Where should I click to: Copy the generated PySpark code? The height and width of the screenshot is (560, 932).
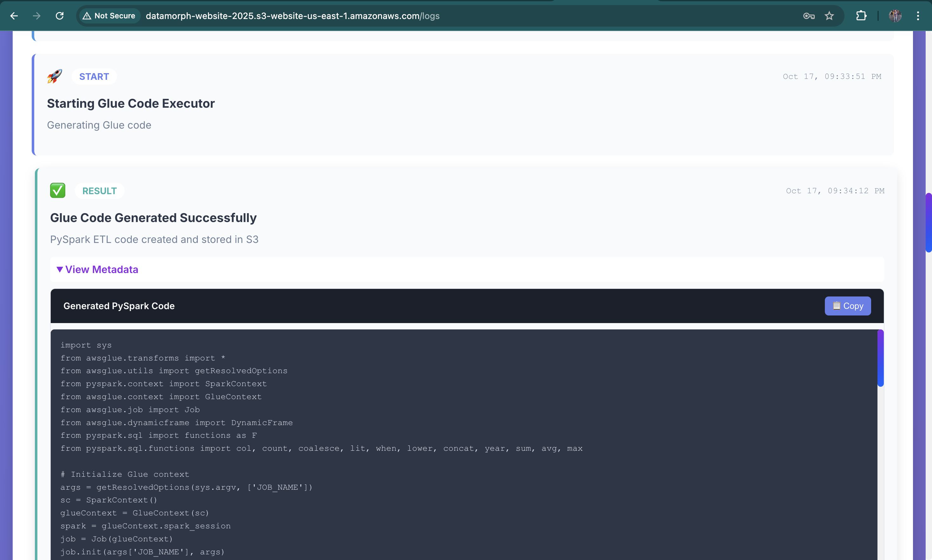pos(847,306)
